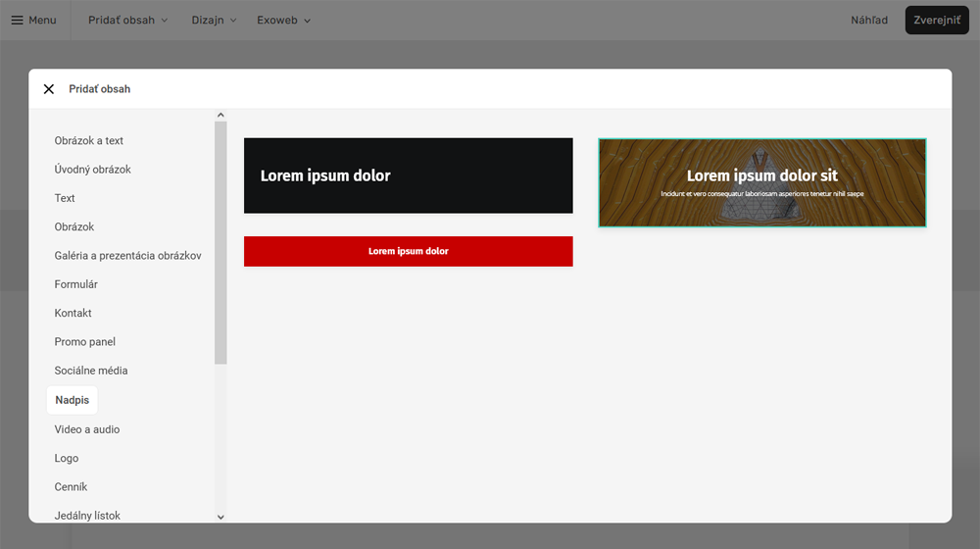This screenshot has width=980, height=549.
Task: Choose the Úvodný obrázok category
Action: [x=93, y=170]
